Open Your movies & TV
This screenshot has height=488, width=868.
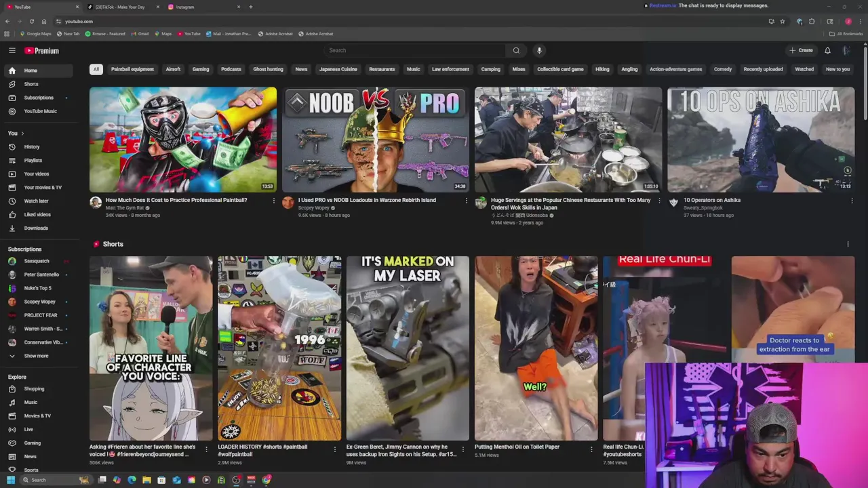pyautogui.click(x=39, y=187)
